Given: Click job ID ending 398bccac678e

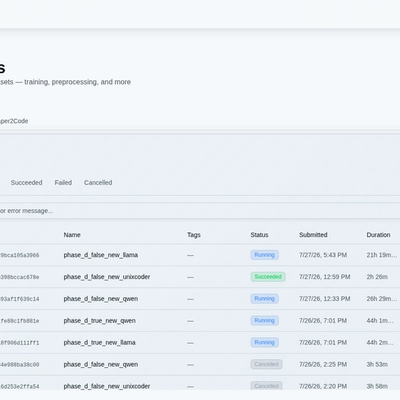Looking at the screenshot, I should 19,277.
